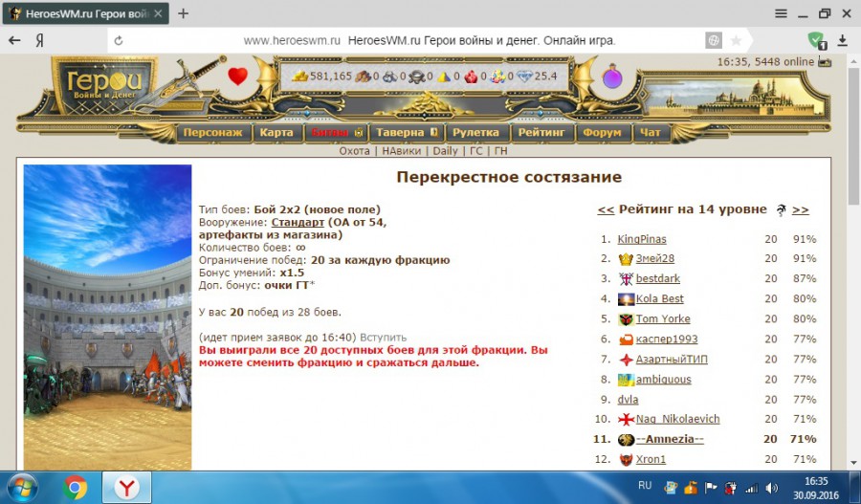Open the browser hamburger menu
This screenshot has height=504, width=861.
click(x=781, y=13)
